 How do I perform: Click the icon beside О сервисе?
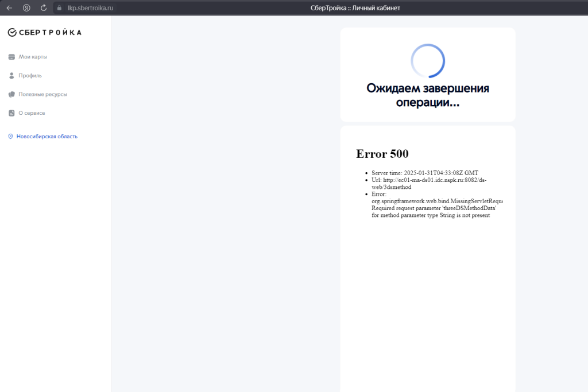11,113
